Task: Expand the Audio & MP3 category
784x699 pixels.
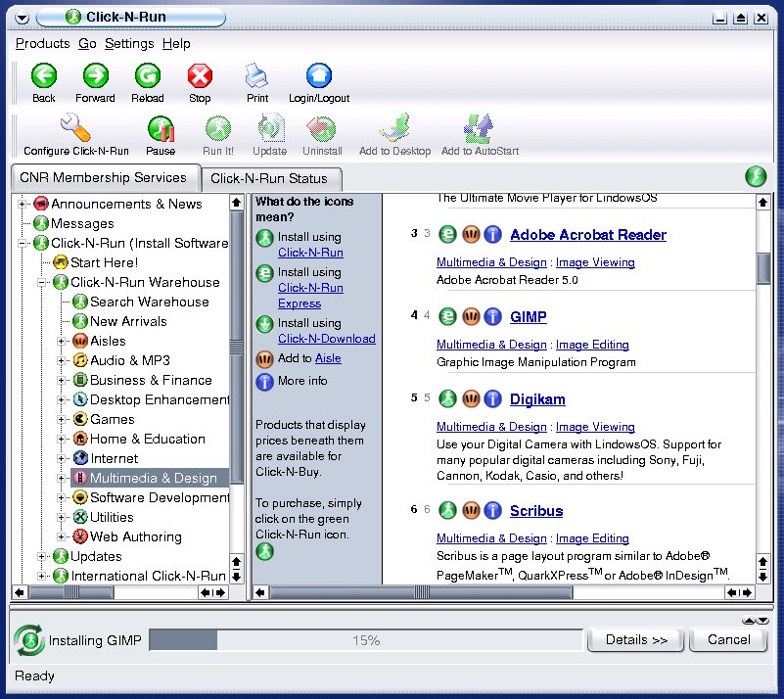Action: pyautogui.click(x=61, y=360)
